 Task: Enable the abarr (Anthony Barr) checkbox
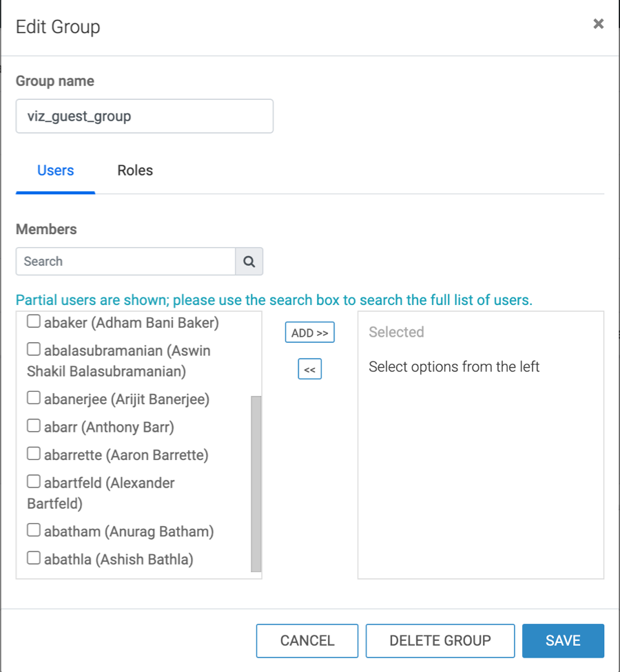click(x=34, y=426)
